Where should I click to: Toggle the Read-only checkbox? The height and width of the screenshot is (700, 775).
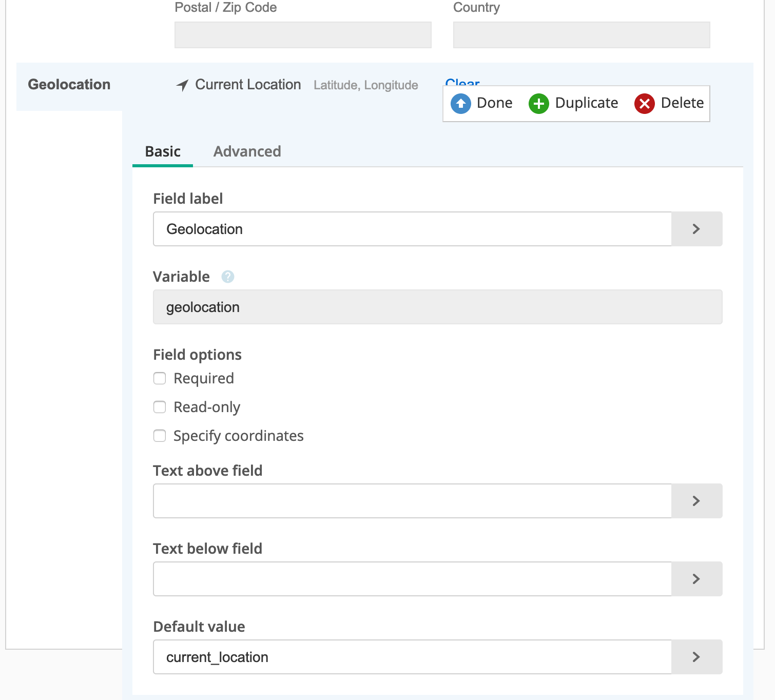click(160, 407)
